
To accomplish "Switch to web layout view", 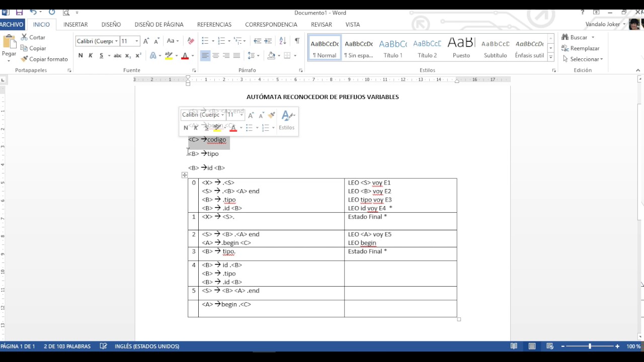I will 550,346.
